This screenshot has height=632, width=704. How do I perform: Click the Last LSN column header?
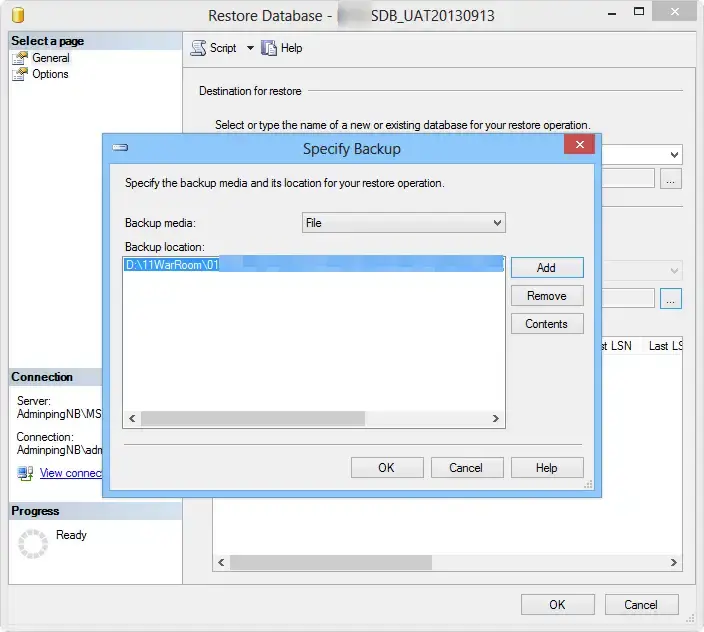[x=665, y=346]
